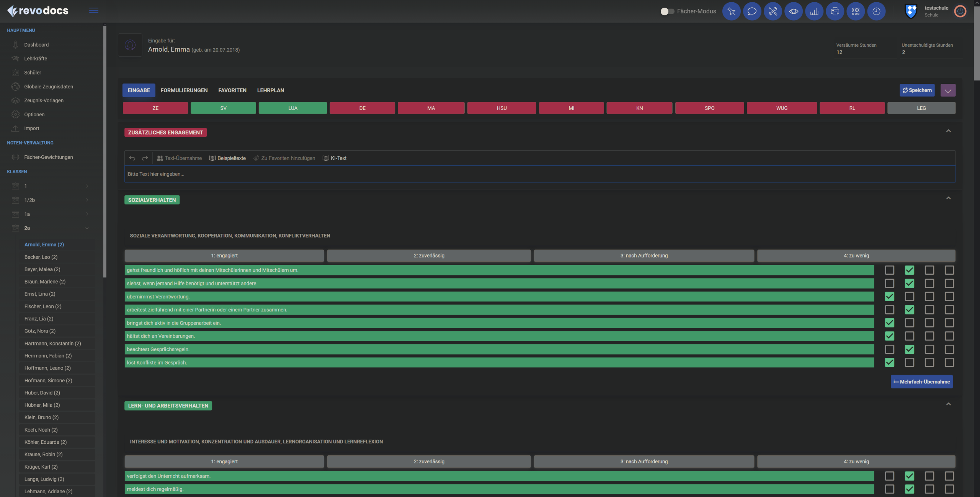Select the MA subject tab
This screenshot has height=497, width=980.
point(431,108)
